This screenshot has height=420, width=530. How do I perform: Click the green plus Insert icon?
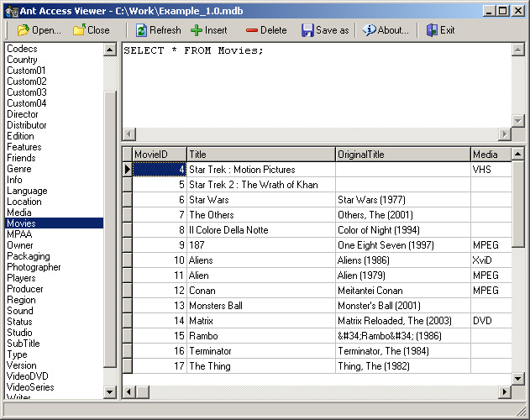pyautogui.click(x=197, y=30)
